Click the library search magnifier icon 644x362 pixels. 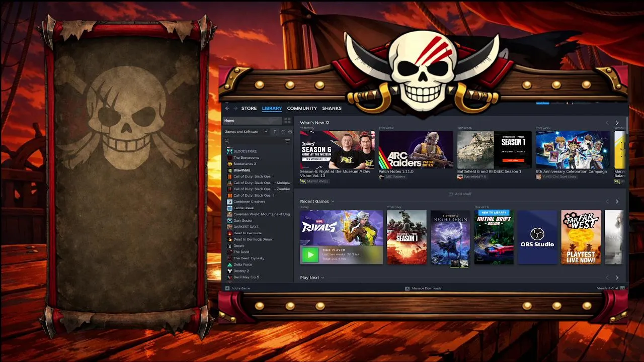pos(227,141)
